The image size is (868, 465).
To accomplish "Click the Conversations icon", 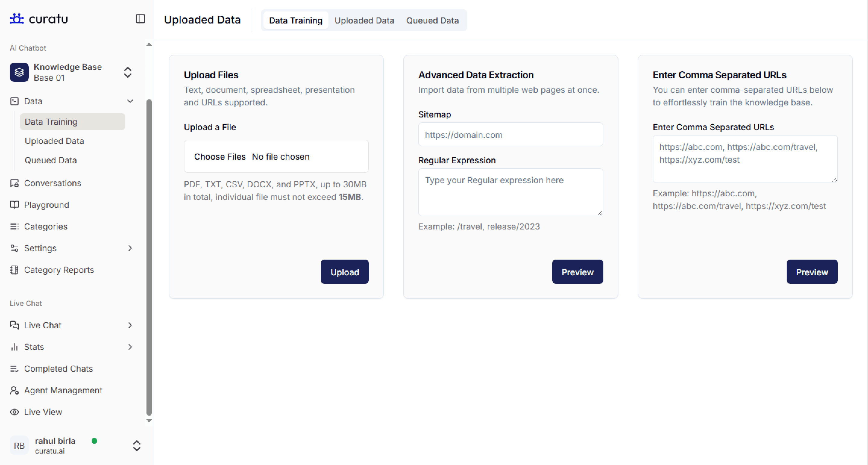I will pyautogui.click(x=14, y=183).
